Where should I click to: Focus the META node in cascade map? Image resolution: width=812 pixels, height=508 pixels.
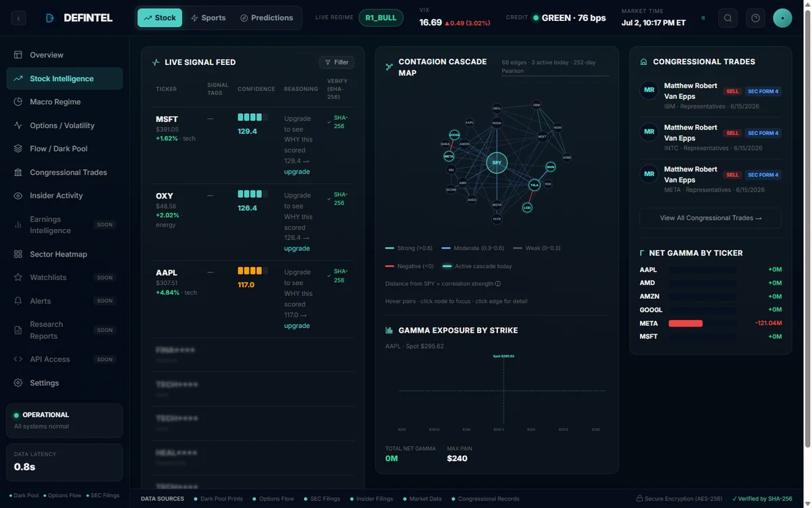[449, 156]
